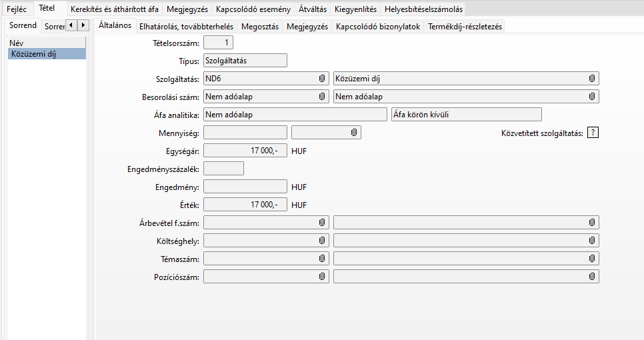Open lookup for Besorolási szám code field
Screen dimensions: 644x340
coord(321,97)
